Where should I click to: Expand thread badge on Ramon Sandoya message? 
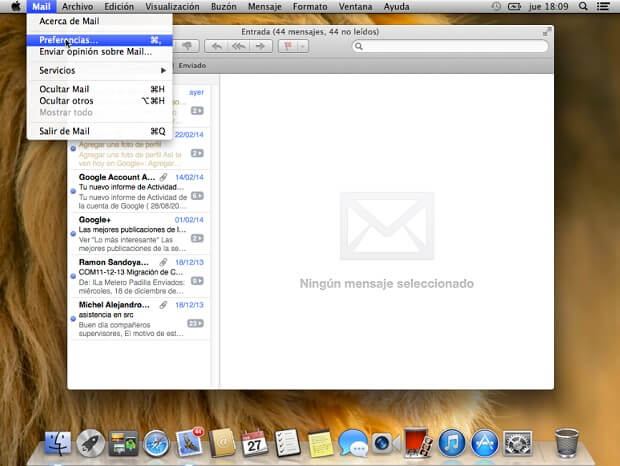tap(197, 281)
